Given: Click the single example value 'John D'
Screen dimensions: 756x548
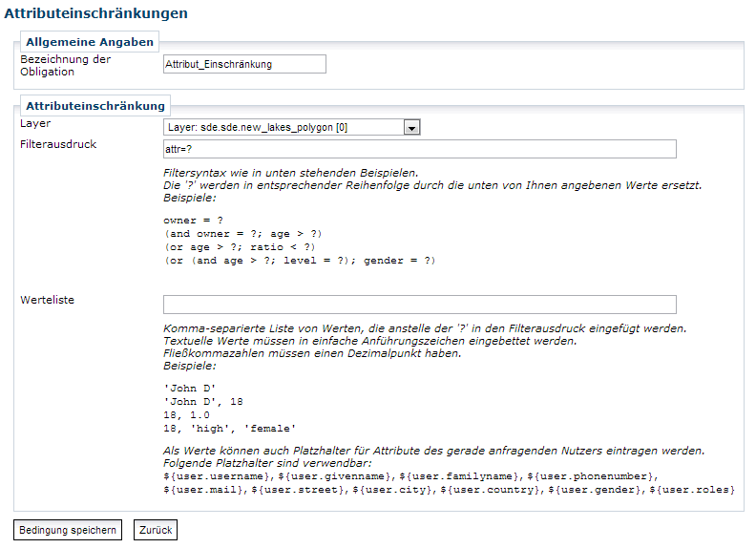Looking at the screenshot, I should pos(190,389).
